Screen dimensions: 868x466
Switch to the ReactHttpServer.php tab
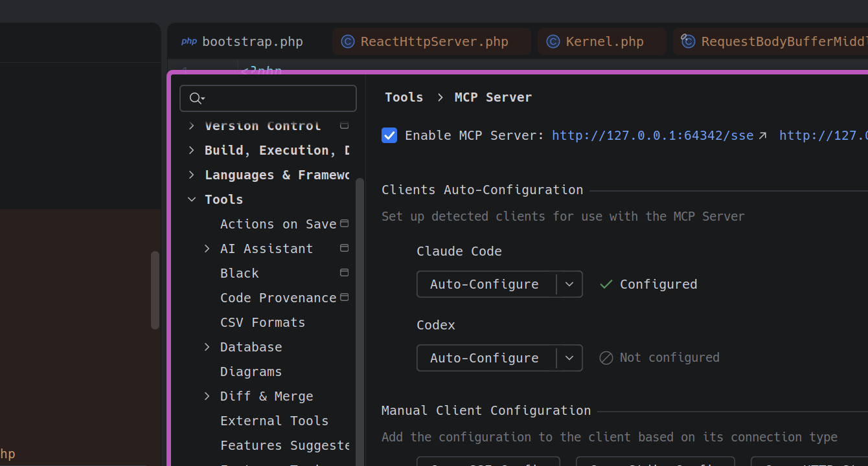pos(432,41)
